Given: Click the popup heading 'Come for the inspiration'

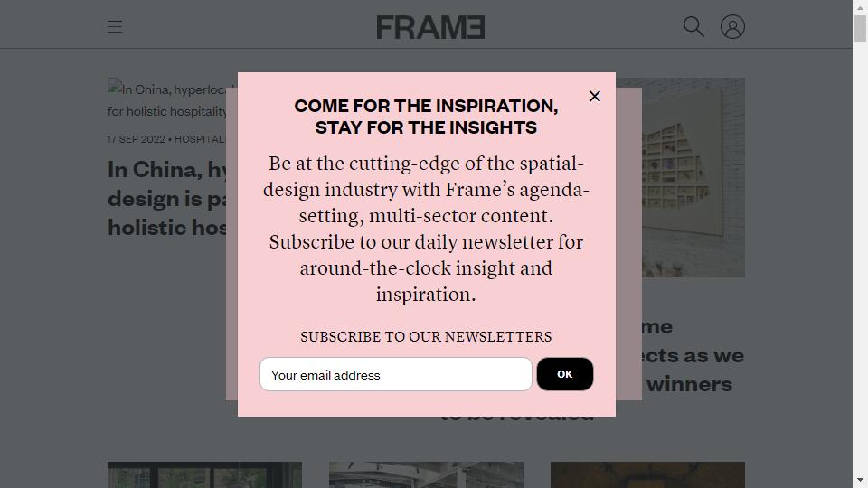Looking at the screenshot, I should point(426,117).
